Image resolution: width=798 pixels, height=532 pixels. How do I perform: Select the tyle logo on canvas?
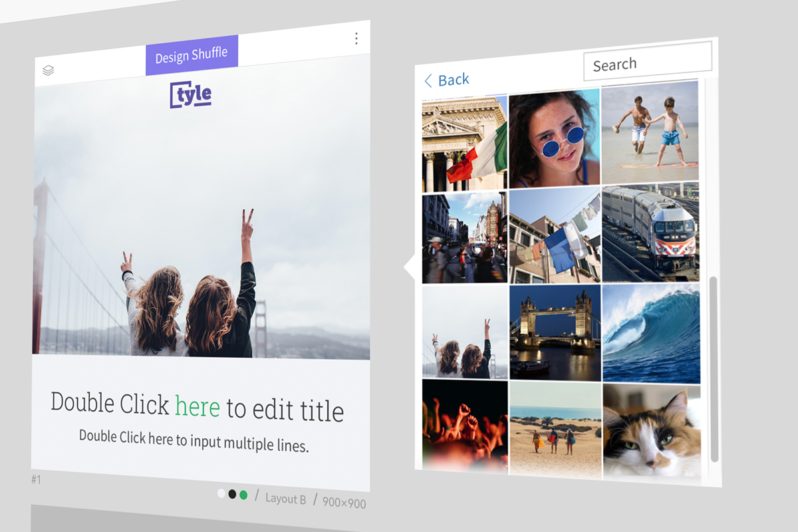pyautogui.click(x=191, y=94)
